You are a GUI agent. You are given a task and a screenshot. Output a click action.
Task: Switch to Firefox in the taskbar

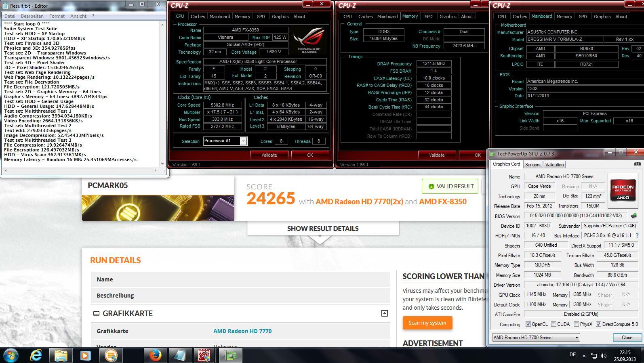click(155, 355)
